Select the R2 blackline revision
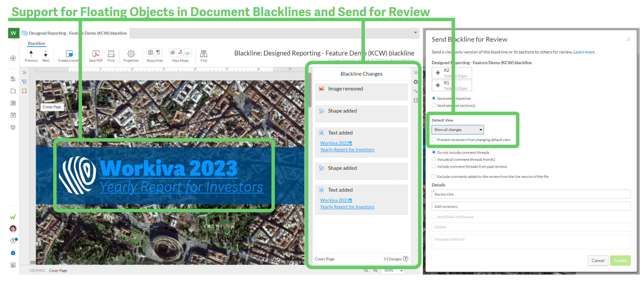This screenshot has width=644, height=281. 452,73
